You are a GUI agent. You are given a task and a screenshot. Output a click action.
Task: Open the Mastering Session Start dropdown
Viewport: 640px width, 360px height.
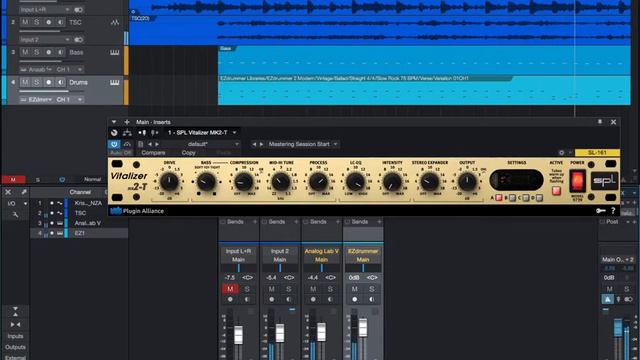(x=302, y=144)
